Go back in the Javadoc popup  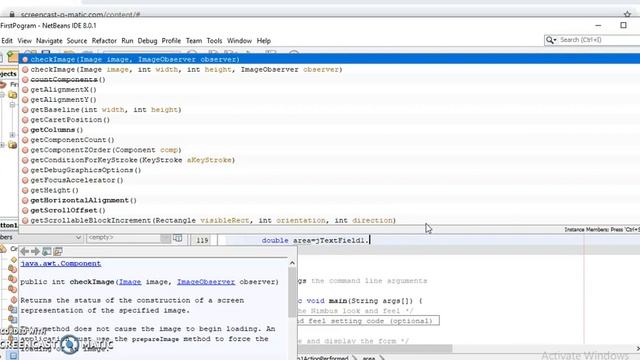(x=24, y=251)
